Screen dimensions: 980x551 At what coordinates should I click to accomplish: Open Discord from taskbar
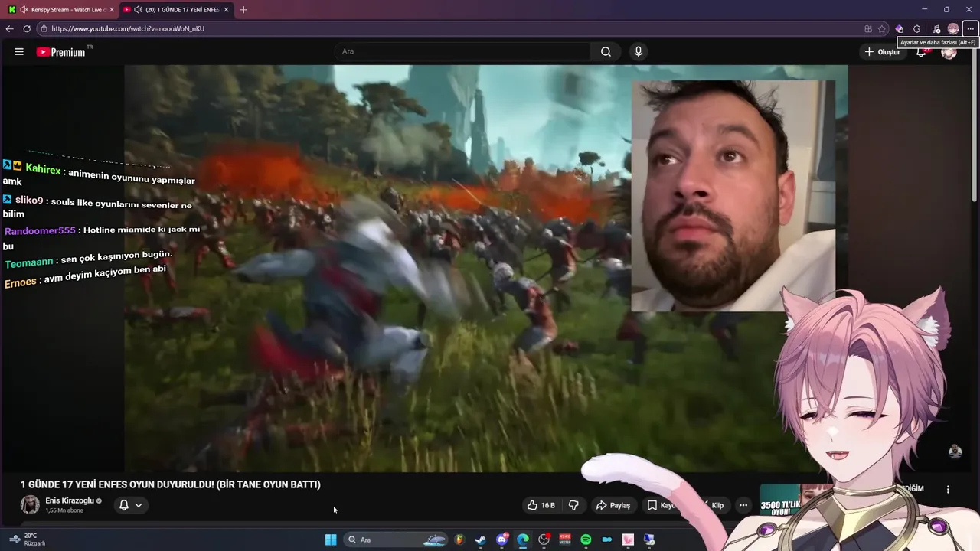(502, 540)
